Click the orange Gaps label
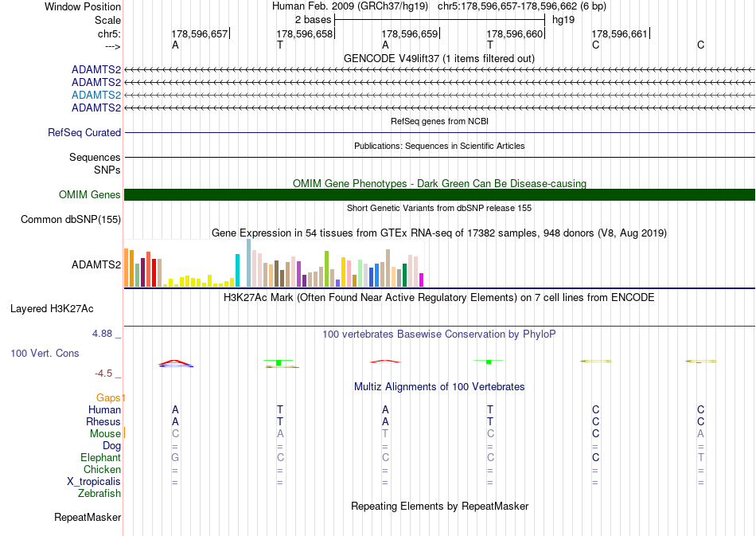Screen dimensions: 756x536 [108, 397]
